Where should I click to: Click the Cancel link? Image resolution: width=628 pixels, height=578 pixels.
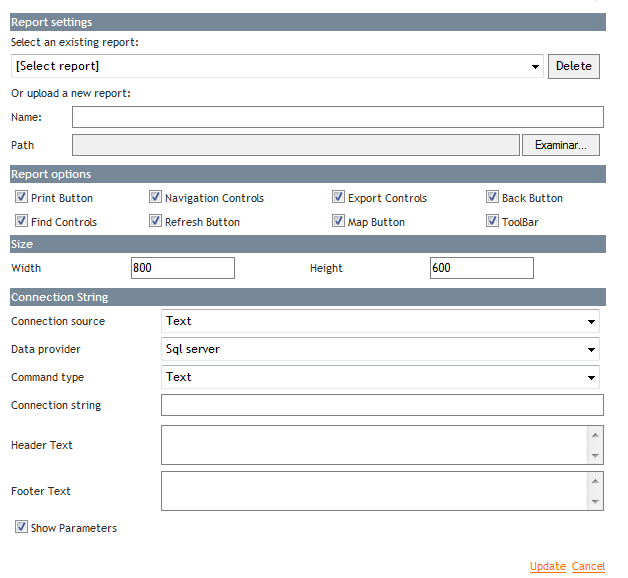[x=588, y=566]
